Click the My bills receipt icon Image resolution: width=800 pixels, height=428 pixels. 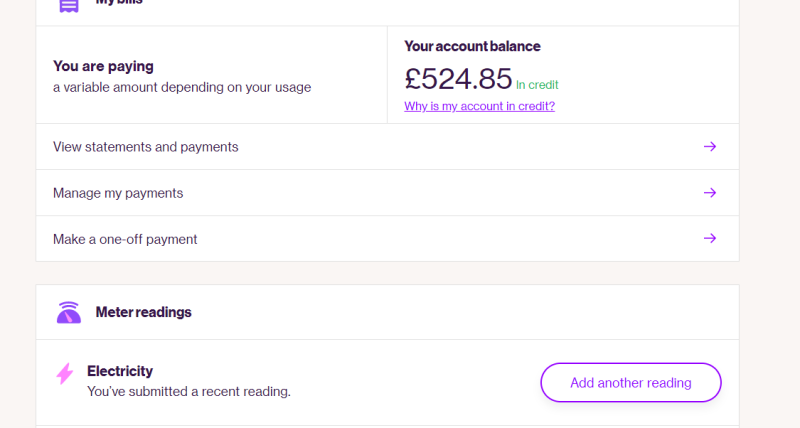click(x=69, y=5)
